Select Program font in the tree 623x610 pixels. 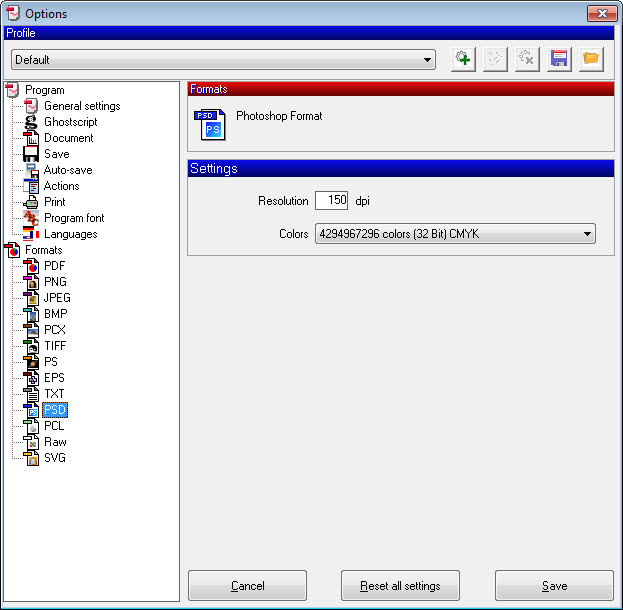(x=74, y=218)
